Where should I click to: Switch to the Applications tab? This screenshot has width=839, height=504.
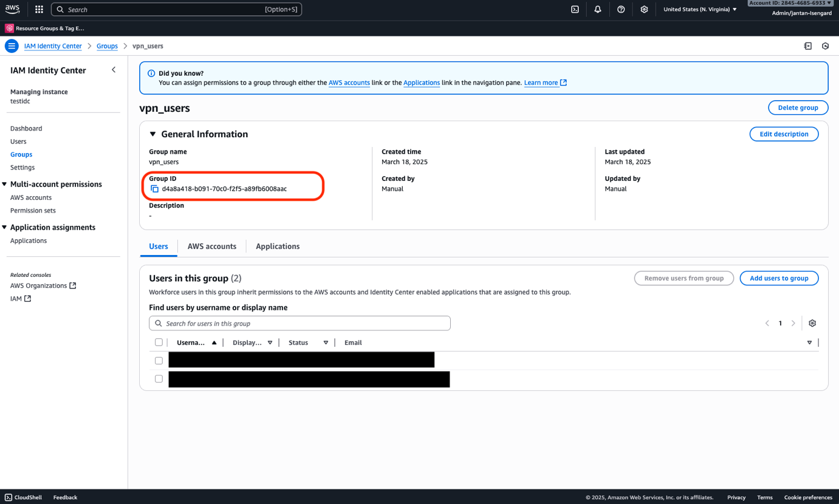pyautogui.click(x=277, y=246)
